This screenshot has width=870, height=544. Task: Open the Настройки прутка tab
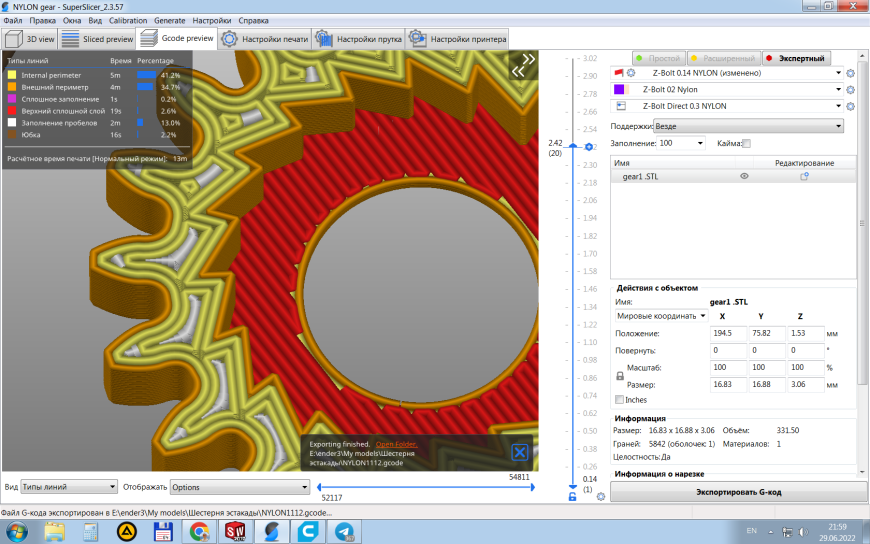(x=358, y=39)
